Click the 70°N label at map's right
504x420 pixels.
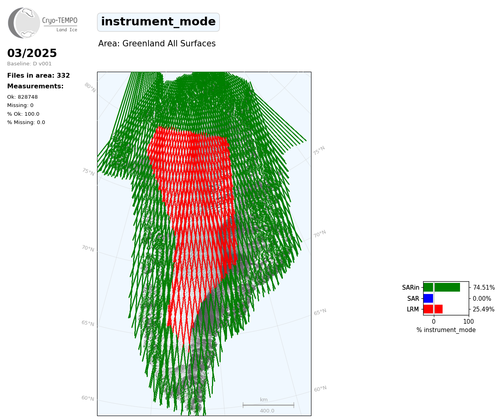click(x=320, y=234)
